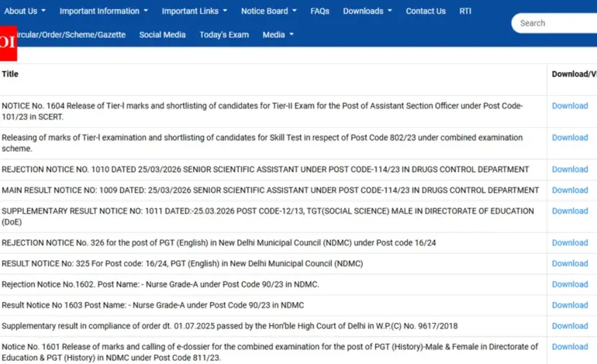Download Result Notice No. 325 PGT English
The width and height of the screenshot is (597, 364).
(570, 263)
